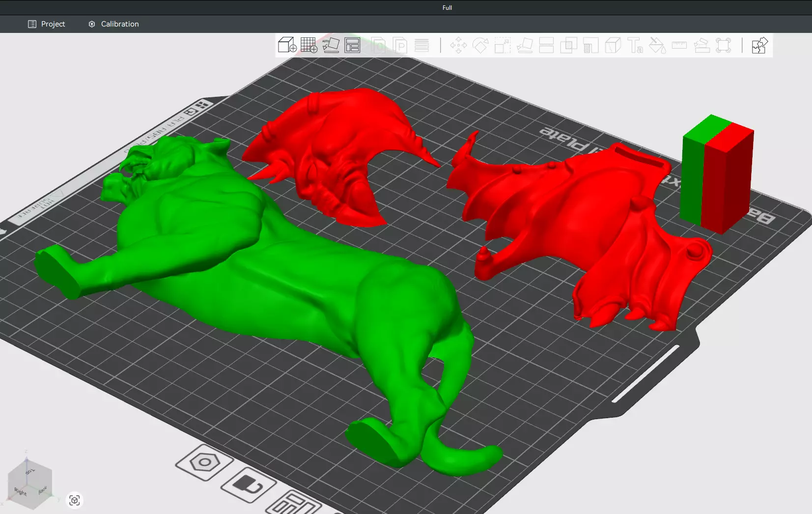Click the Split to parts icon
This screenshot has height=514, width=812.
pos(400,45)
